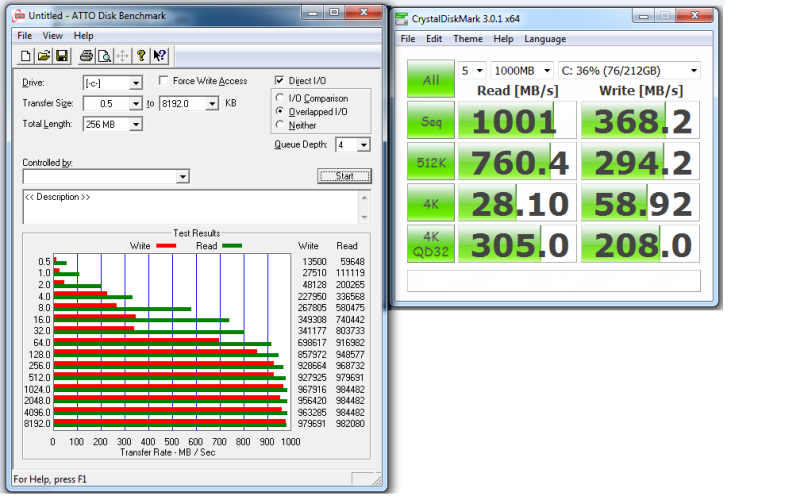Open the 1000MB test size dropdown
This screenshot has width=800, height=500.
pos(547,70)
